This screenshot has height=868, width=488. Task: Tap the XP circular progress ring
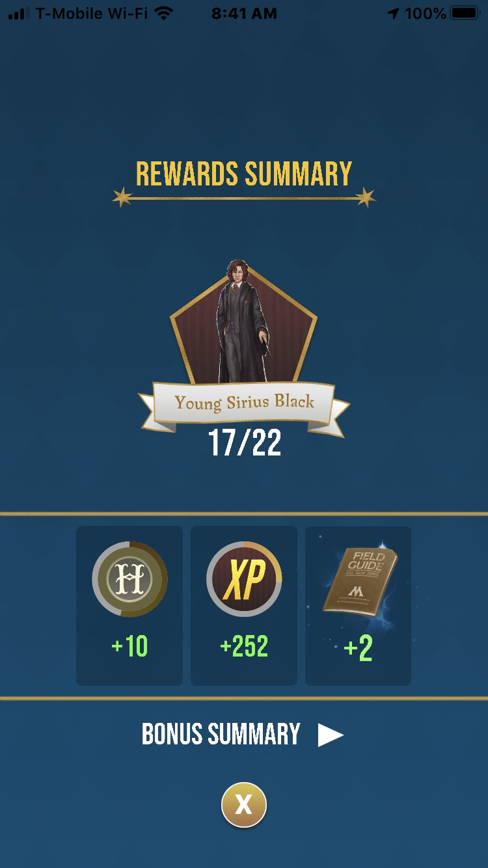(244, 579)
